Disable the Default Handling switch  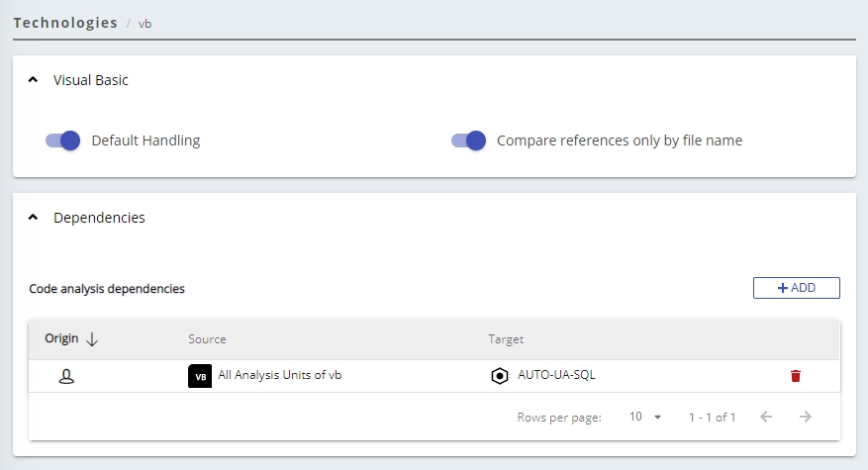[62, 141]
